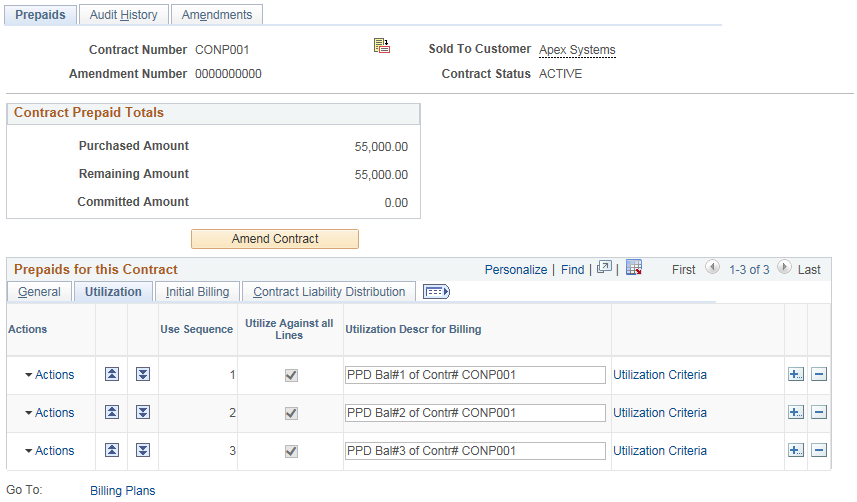Open Utilization Criteria for PPD Bal#2
The image size is (857, 502).
[x=660, y=412]
